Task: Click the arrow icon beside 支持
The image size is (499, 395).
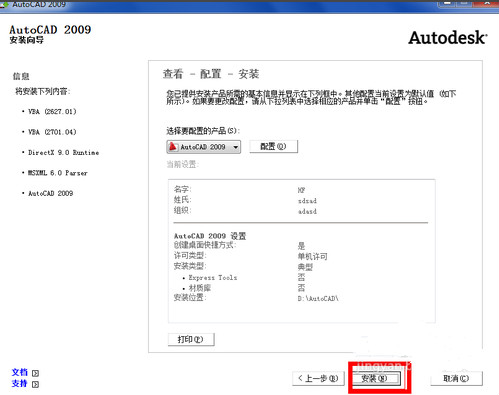Action: (35, 384)
